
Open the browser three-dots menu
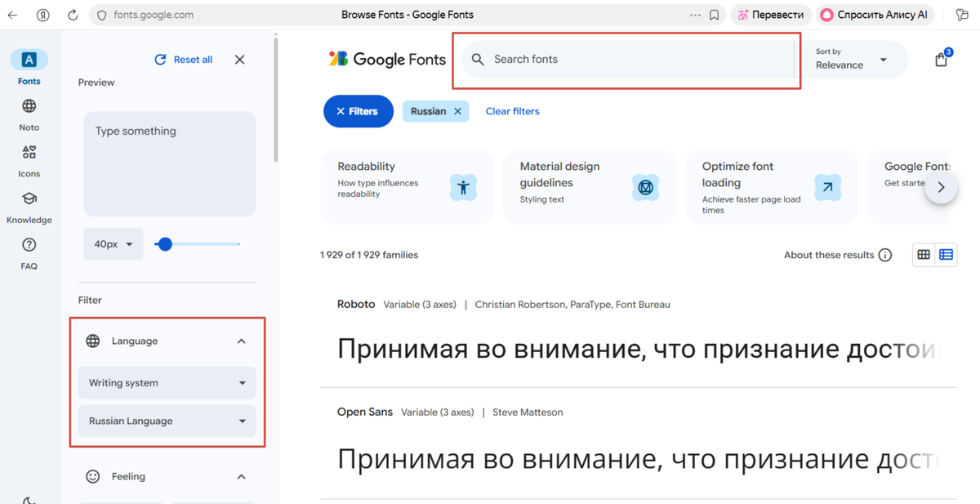click(695, 15)
